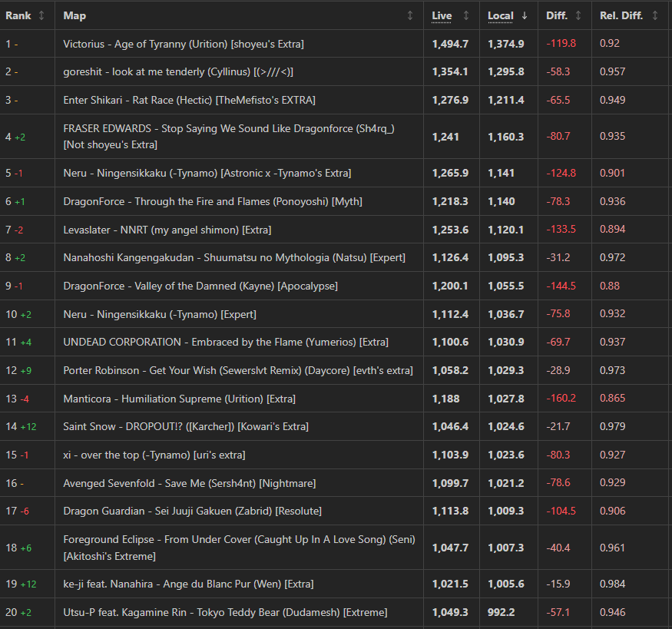Click Rel. Diff. value 0.901
Screen dimensions: 672x629
(x=612, y=173)
